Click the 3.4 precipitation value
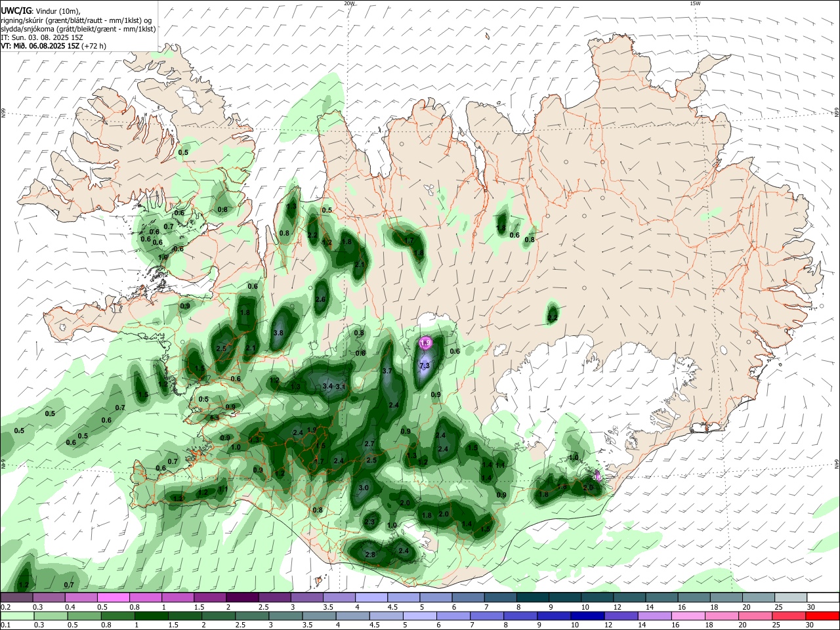 pos(328,387)
